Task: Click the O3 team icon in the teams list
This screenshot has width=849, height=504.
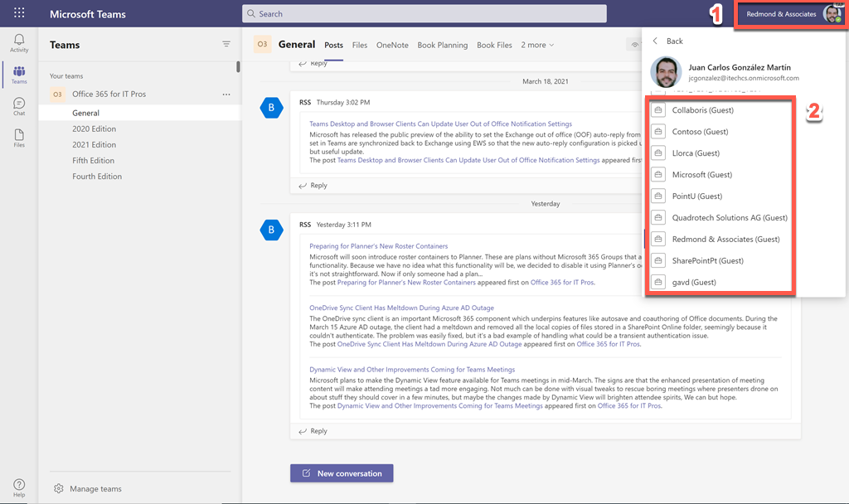Action: pyautogui.click(x=57, y=94)
